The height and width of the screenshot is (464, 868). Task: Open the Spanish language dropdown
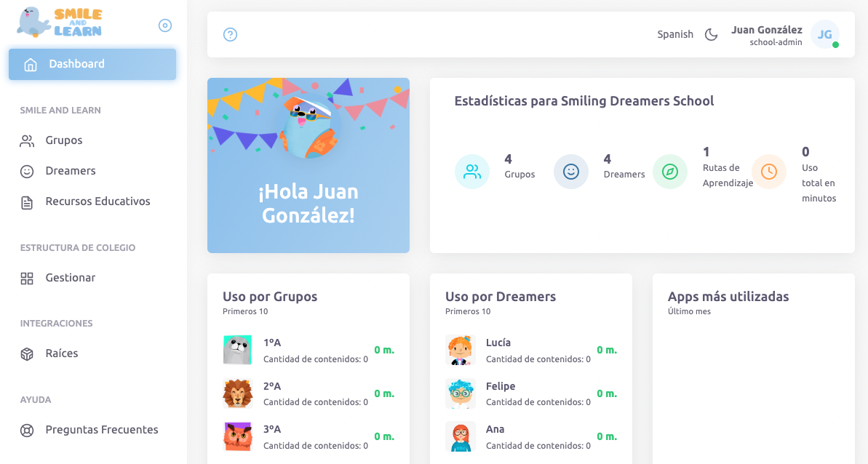[x=674, y=34]
